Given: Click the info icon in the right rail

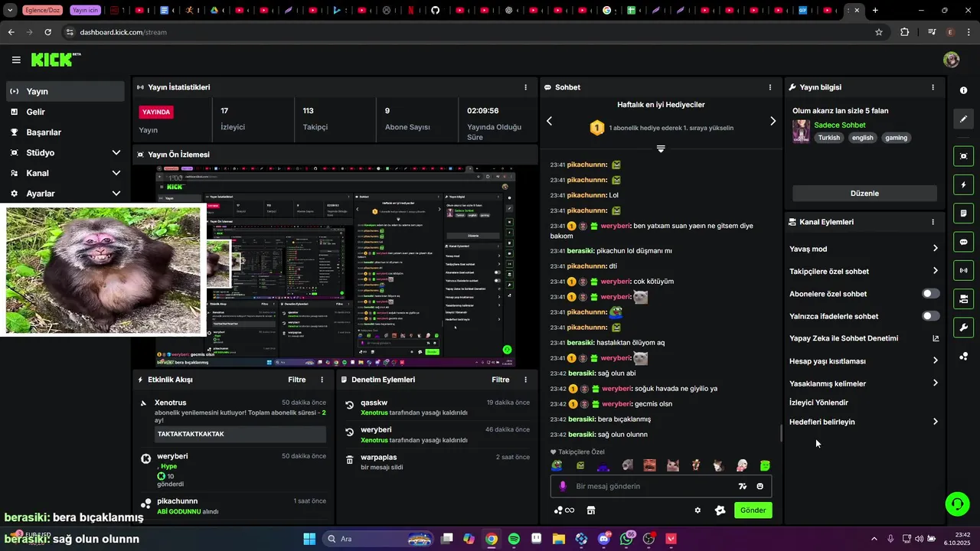Looking at the screenshot, I should (x=963, y=90).
